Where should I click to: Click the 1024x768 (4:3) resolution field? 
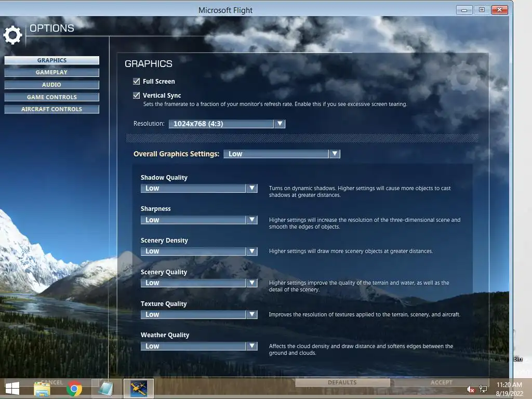click(x=221, y=124)
